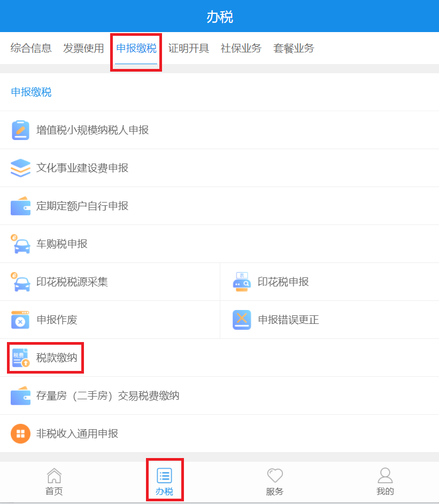
Task: Tap 印花税申报 entry text
Action: click(x=283, y=282)
